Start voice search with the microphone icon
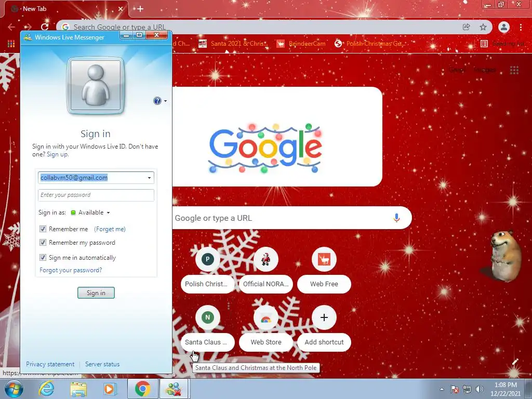532x399 pixels. click(396, 218)
